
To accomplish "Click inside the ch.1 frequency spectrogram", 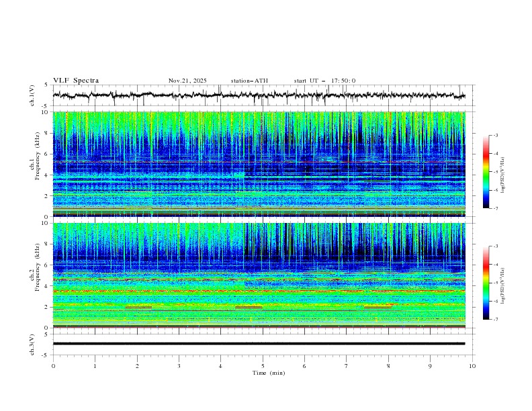I will [259, 164].
